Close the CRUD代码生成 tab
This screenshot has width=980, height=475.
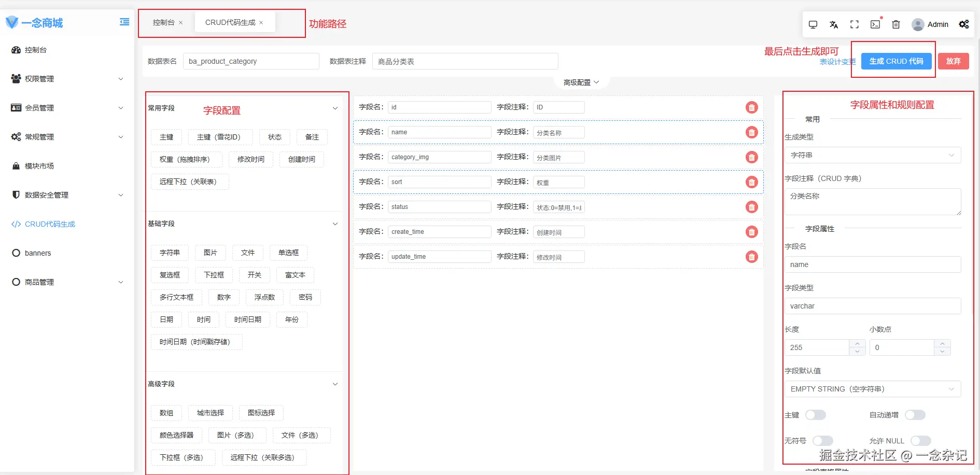(261, 23)
